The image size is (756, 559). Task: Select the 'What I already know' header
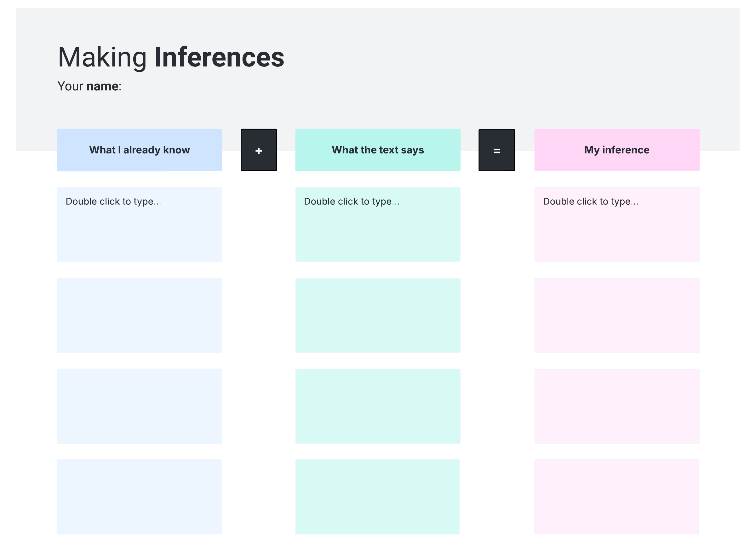coord(140,150)
